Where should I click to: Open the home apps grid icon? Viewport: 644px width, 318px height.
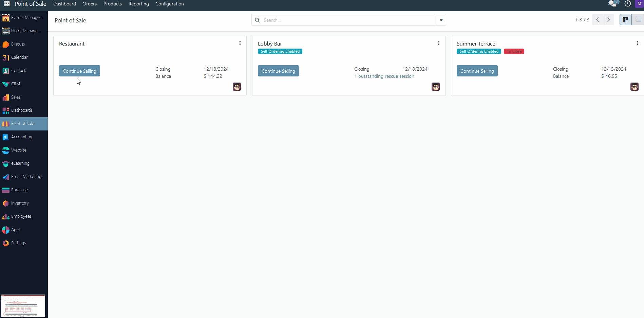pyautogui.click(x=6, y=4)
